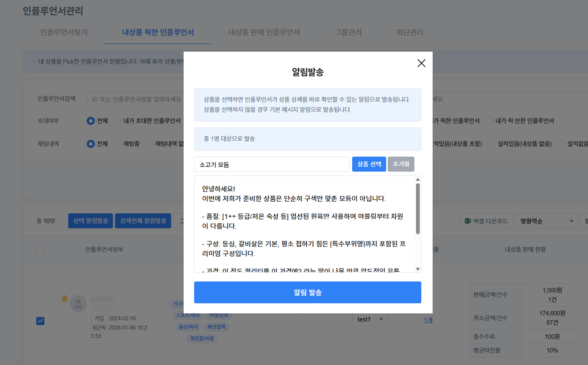Close the 알림발송 dialog with X
Image resolution: width=588 pixels, height=365 pixels.
[x=421, y=63]
